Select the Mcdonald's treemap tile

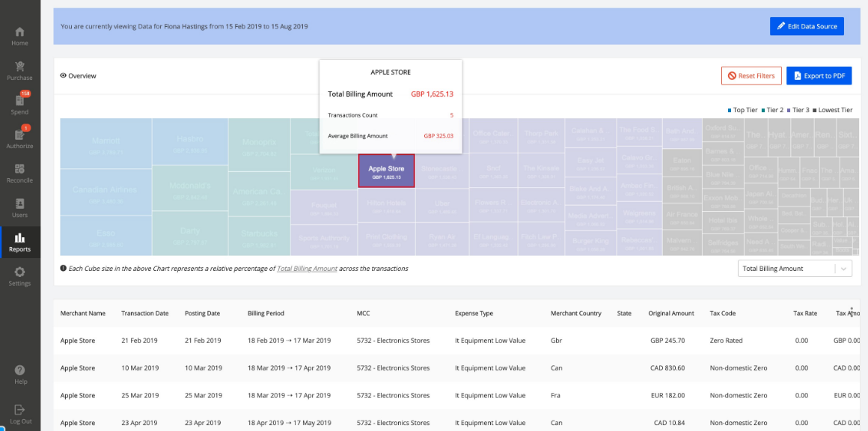[x=190, y=188]
